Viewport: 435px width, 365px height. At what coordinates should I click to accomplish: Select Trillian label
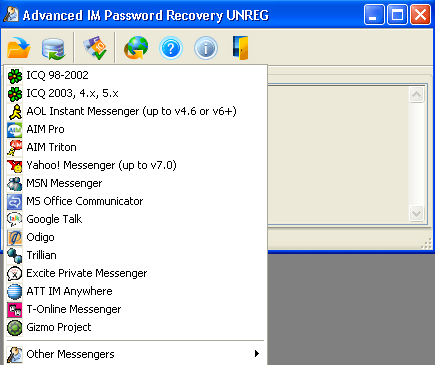pos(41,255)
